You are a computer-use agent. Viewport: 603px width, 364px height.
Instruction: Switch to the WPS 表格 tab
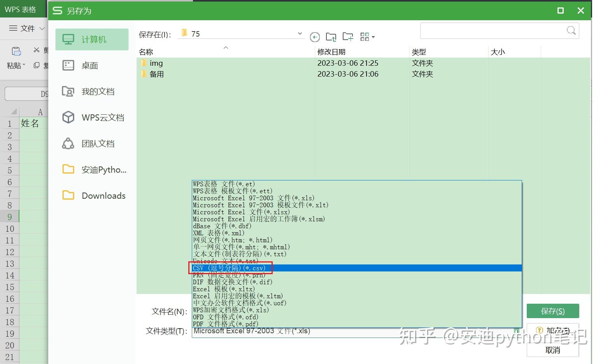pyautogui.click(x=19, y=9)
